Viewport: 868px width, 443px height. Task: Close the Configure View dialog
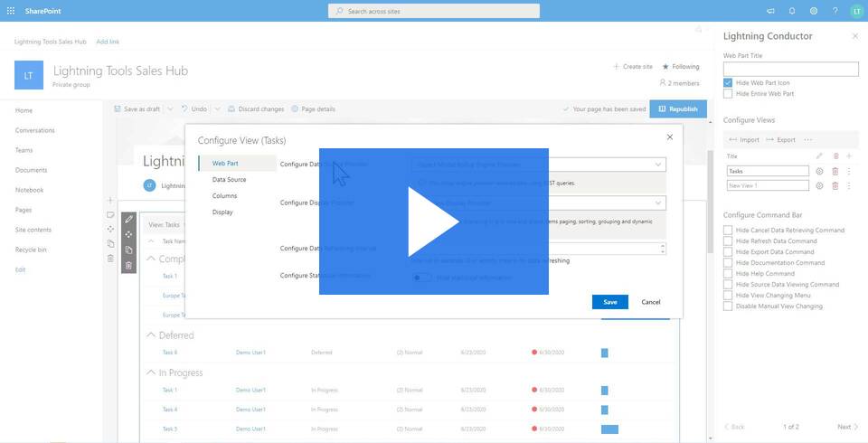coord(670,137)
